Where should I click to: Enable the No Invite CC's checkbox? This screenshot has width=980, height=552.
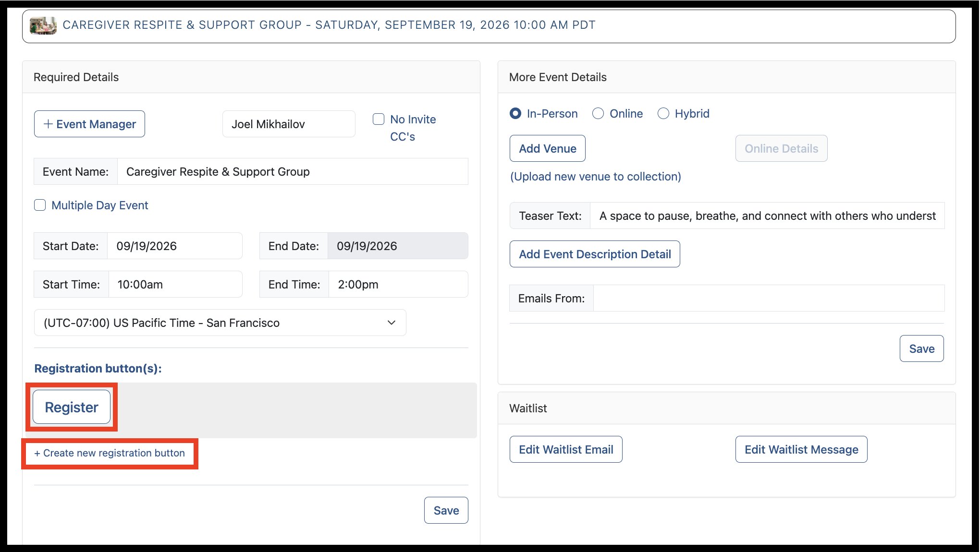pyautogui.click(x=379, y=119)
